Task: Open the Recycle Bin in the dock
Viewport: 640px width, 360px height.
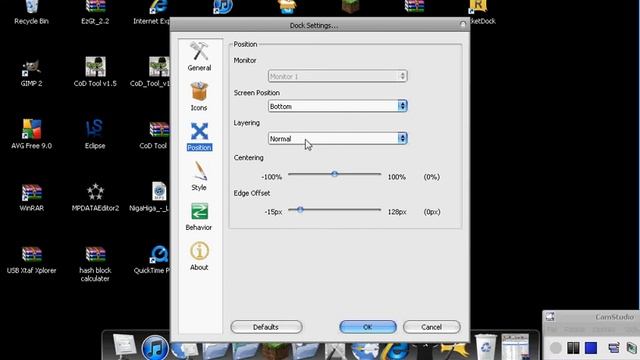Action: coord(485,348)
